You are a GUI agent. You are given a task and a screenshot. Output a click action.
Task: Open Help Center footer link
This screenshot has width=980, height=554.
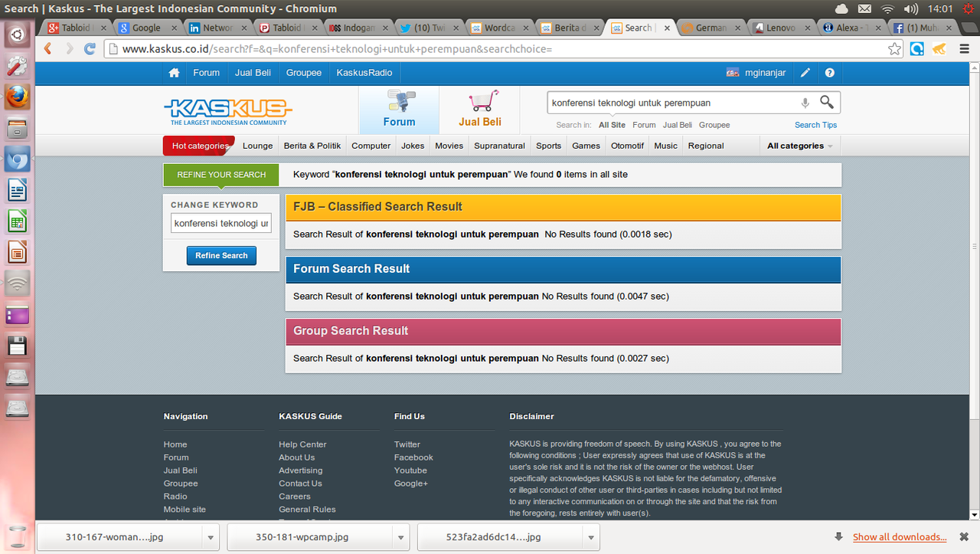tap(302, 444)
